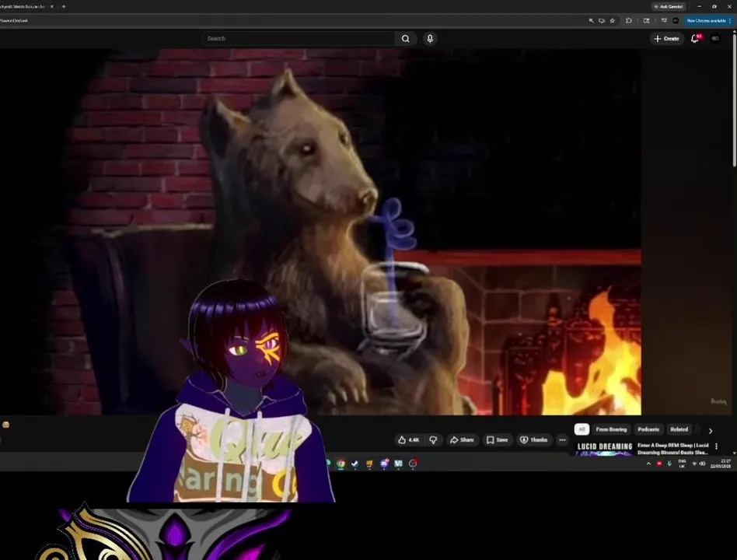Viewport: 737px width, 560px height.
Task: Close the current YouTube tab
Action: tap(52, 6)
